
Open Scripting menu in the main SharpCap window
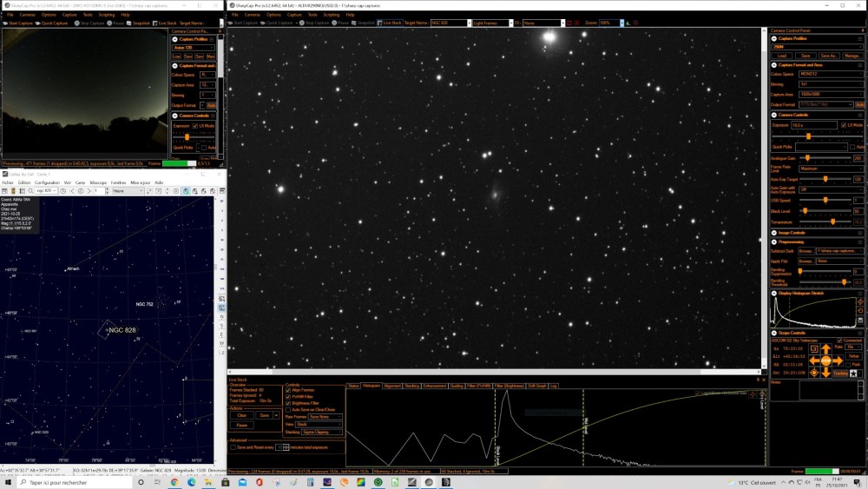pos(331,15)
